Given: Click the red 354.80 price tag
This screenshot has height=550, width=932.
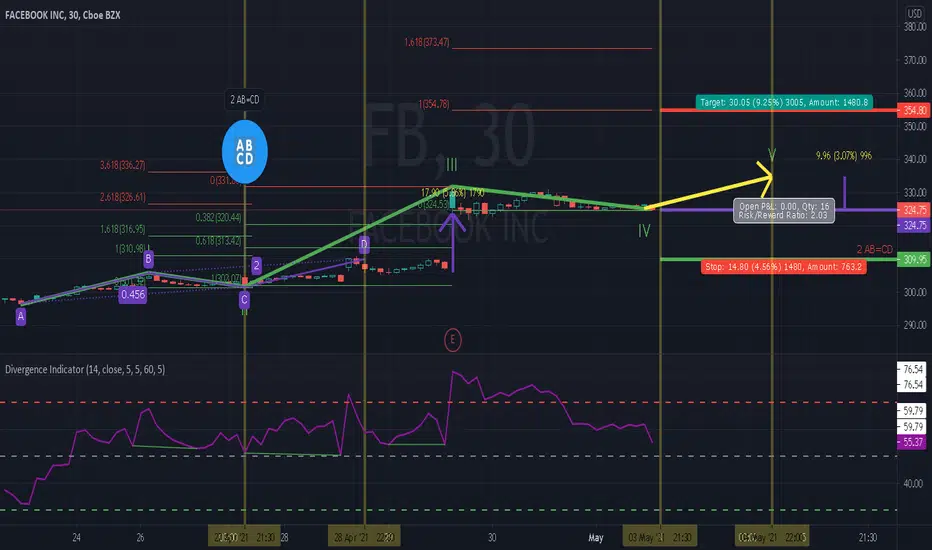Looking at the screenshot, I should tap(914, 111).
